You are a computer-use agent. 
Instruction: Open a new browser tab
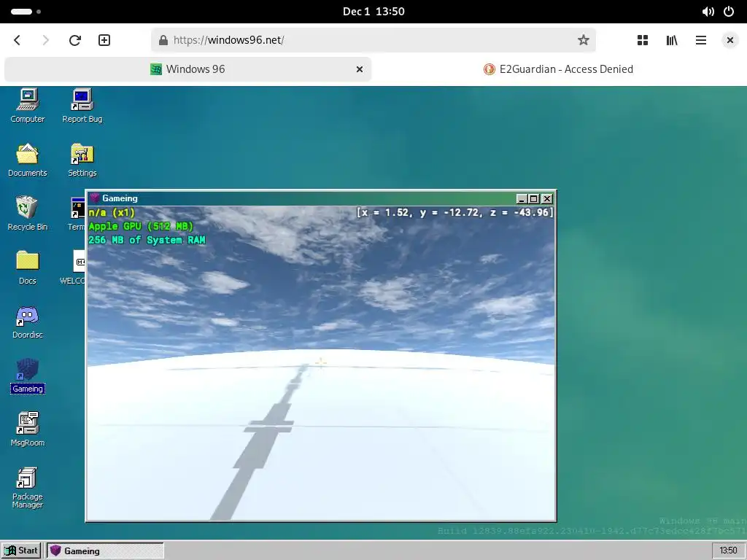[104, 40]
